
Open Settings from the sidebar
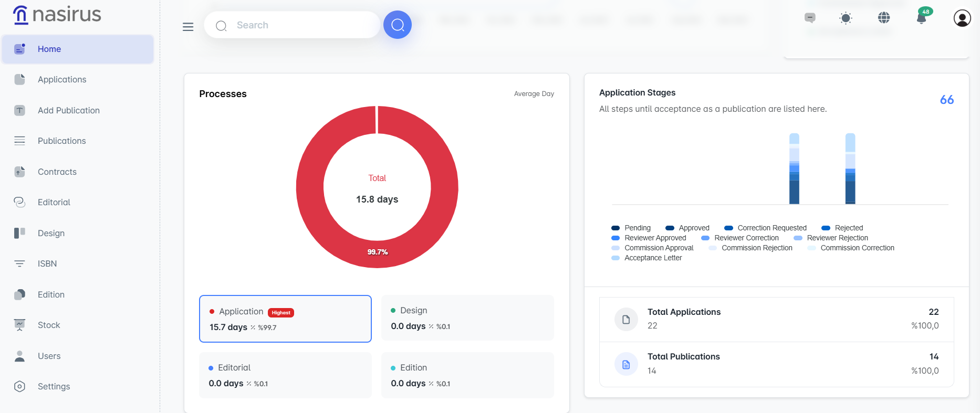click(54, 387)
